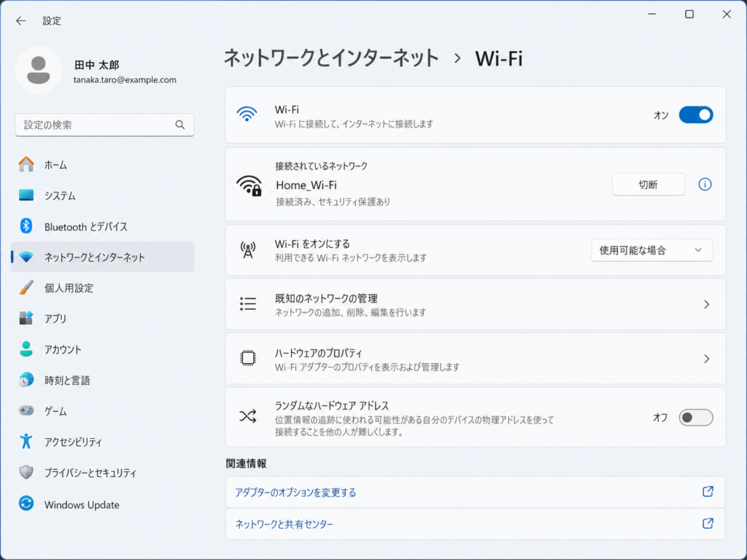This screenshot has width=747, height=560.
Task: Click the 切断 button
Action: pos(648,185)
